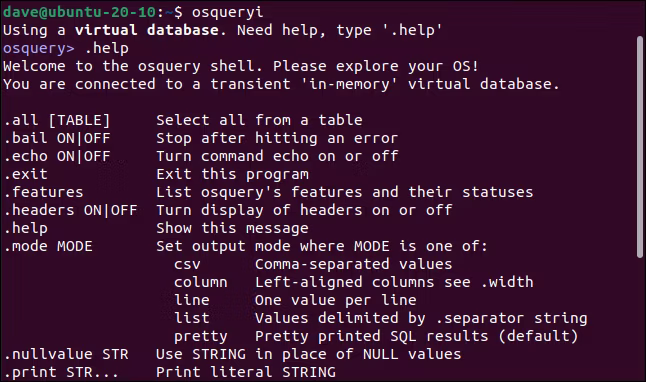Image resolution: width=646 pixels, height=382 pixels.
Task: Click the .all [TABLE] help entry
Action: 57,120
